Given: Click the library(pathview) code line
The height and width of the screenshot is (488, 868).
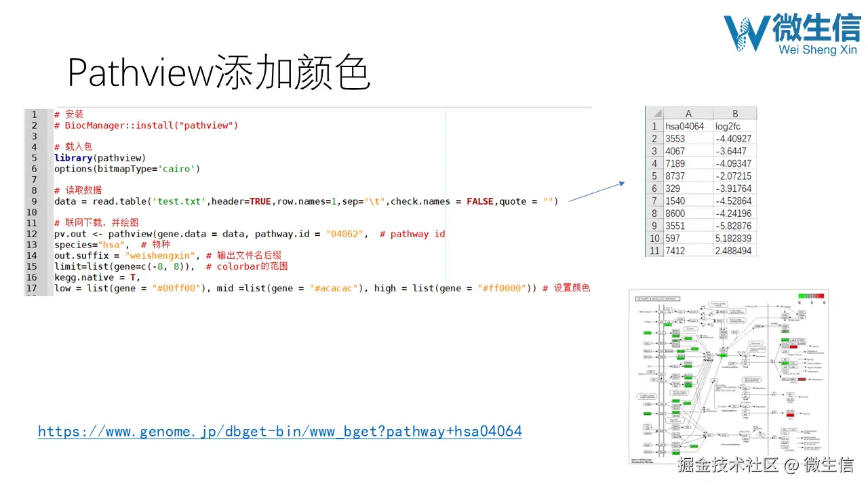Looking at the screenshot, I should click(100, 158).
